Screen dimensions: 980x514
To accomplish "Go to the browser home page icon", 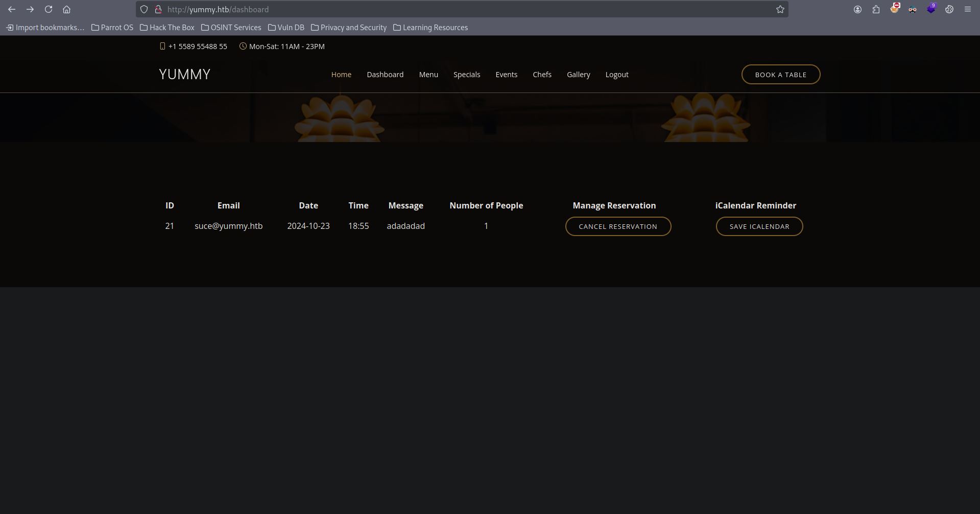I will [66, 9].
